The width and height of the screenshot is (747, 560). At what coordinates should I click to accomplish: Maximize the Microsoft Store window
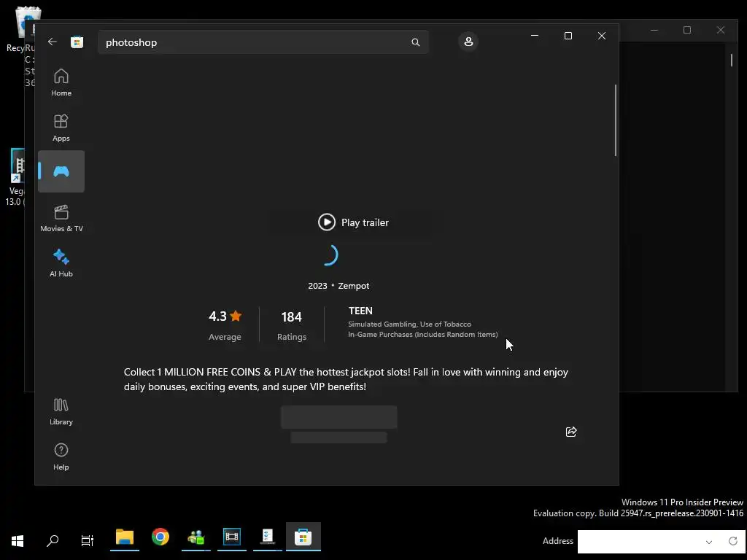[x=568, y=36]
